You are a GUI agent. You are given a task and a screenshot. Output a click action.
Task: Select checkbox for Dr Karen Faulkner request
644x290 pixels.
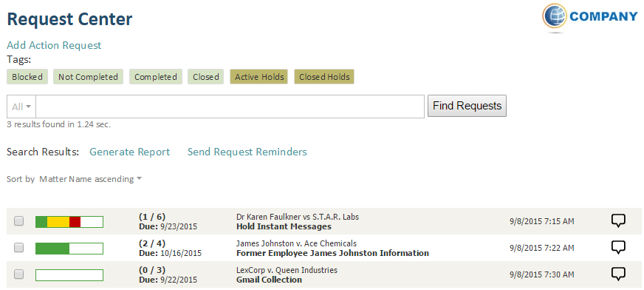[19, 221]
